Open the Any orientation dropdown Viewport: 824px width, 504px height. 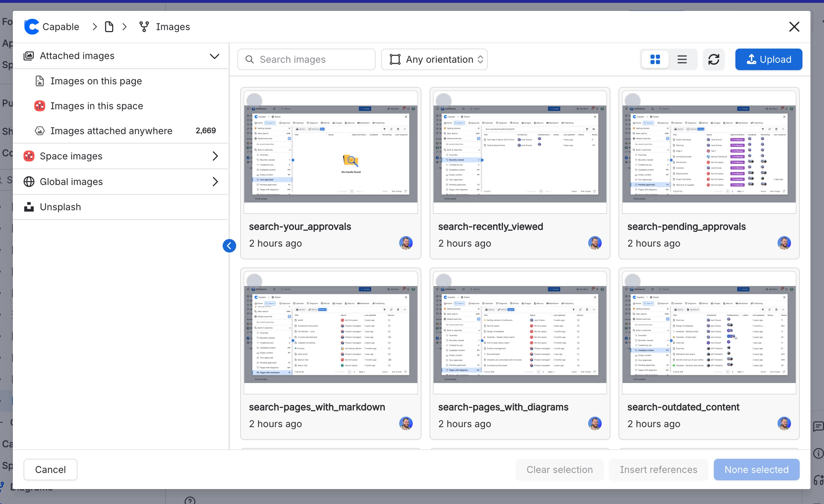coord(435,60)
